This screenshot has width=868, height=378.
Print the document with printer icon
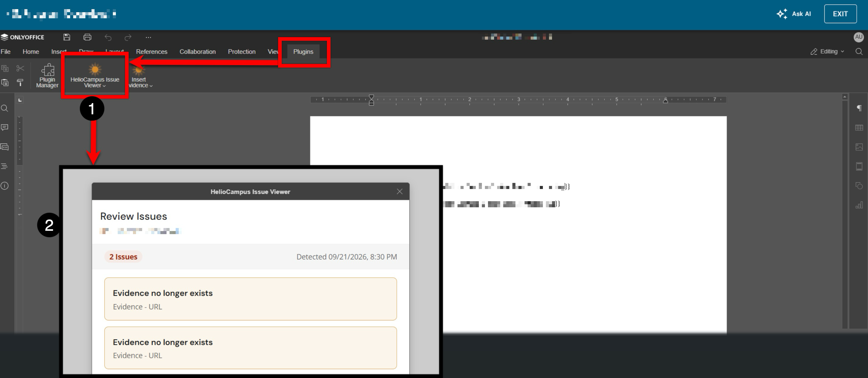click(x=87, y=37)
